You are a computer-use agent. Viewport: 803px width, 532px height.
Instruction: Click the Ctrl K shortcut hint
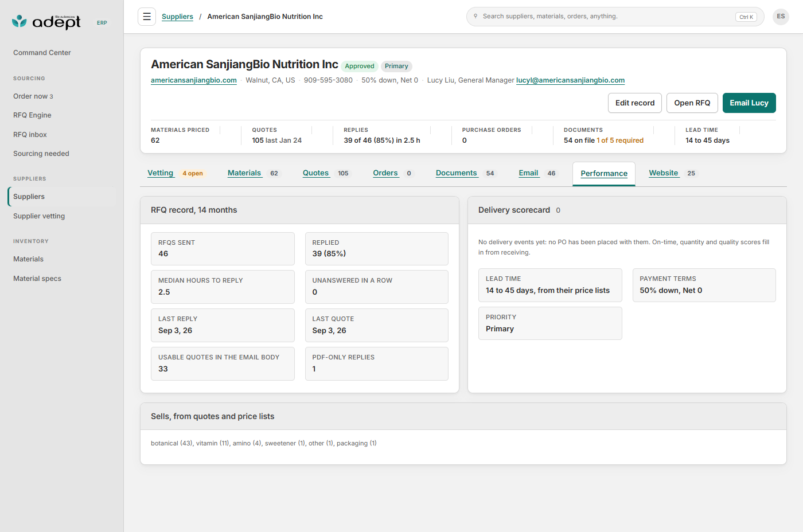(746, 17)
